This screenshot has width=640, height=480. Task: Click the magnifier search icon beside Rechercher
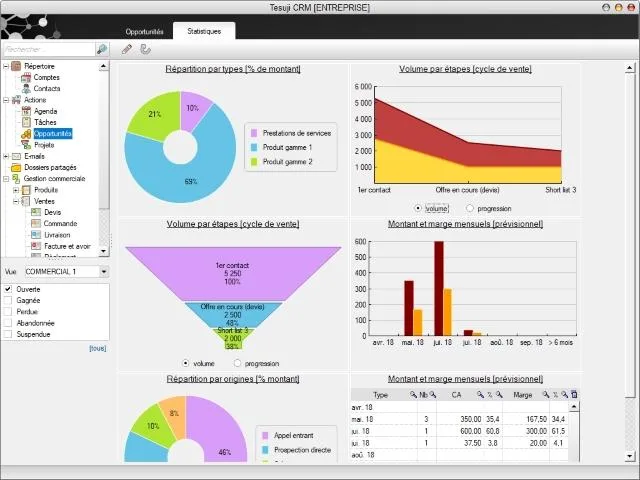[x=102, y=49]
